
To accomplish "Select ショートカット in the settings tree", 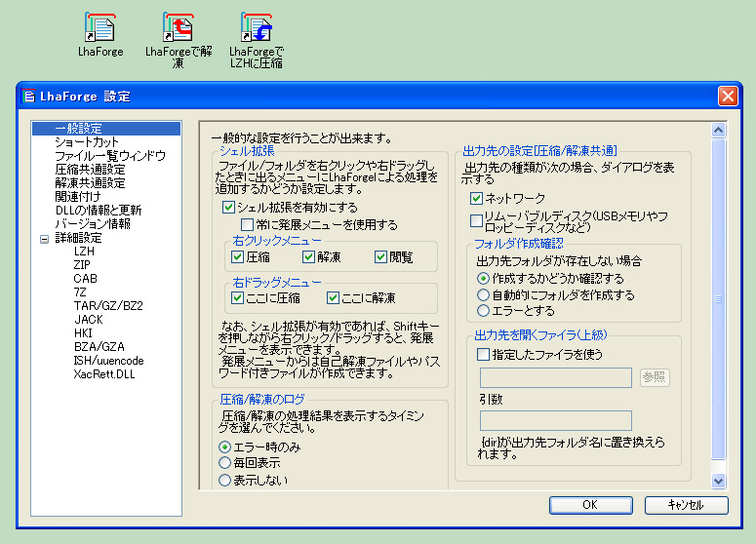I will pos(87,142).
